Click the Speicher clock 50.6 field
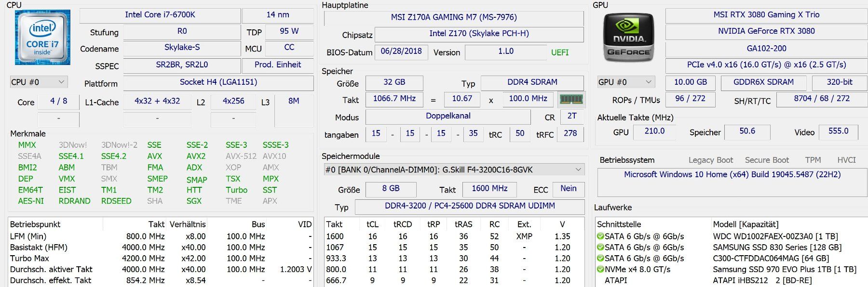 [747, 132]
